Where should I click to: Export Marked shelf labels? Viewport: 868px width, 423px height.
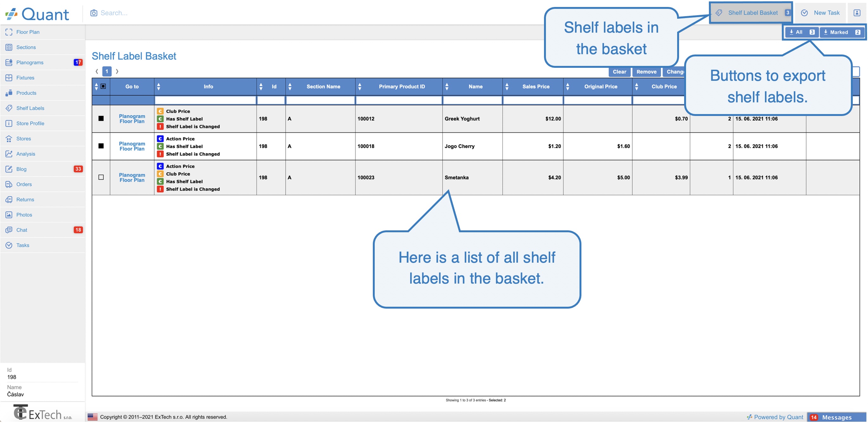click(842, 32)
